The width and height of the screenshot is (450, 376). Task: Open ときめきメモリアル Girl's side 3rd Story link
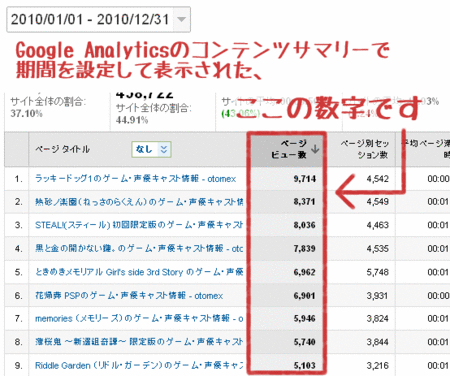point(139,272)
